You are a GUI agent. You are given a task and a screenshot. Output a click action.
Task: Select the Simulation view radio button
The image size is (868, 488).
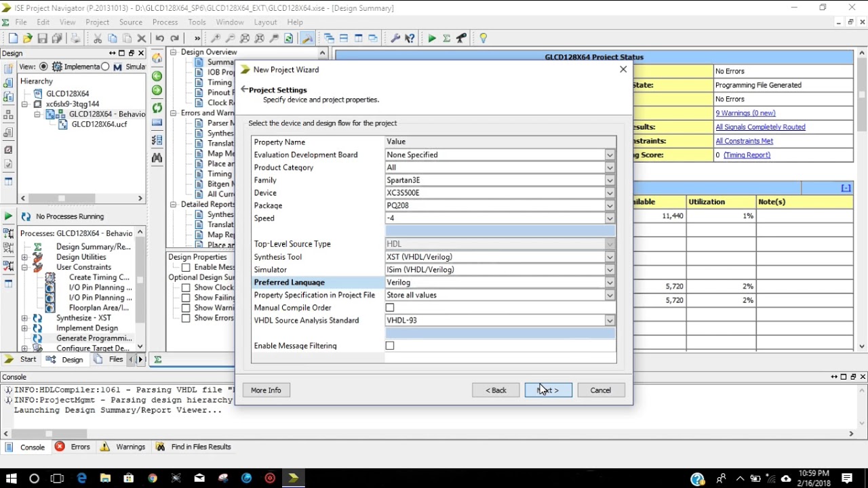(x=105, y=66)
